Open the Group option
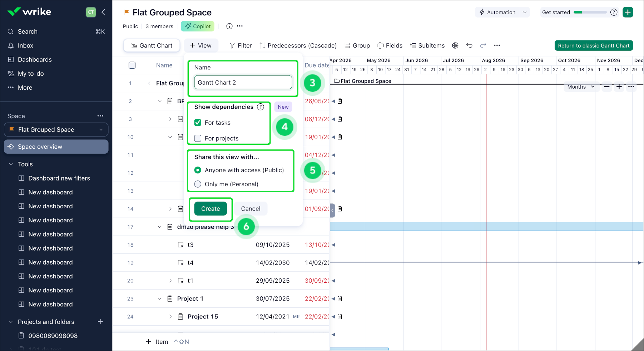644x351 pixels. 357,45
